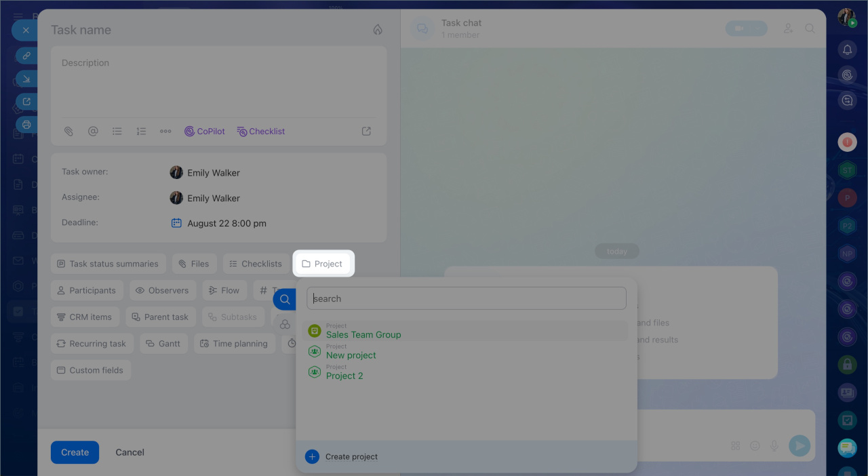Click the fire high-priority icon
This screenshot has width=868, height=476.
(378, 30)
